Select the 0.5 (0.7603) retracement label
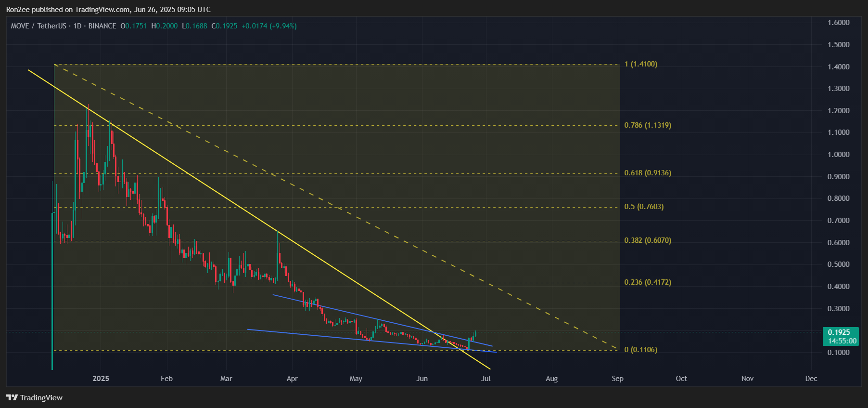 pyautogui.click(x=643, y=207)
